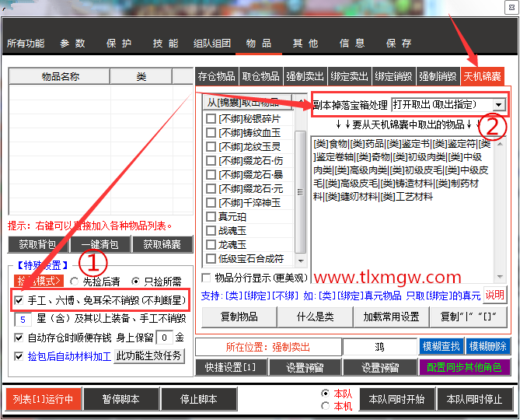Toggle 捡包后自动材料加工 checkbox
The height and width of the screenshot is (420, 520).
(19, 357)
